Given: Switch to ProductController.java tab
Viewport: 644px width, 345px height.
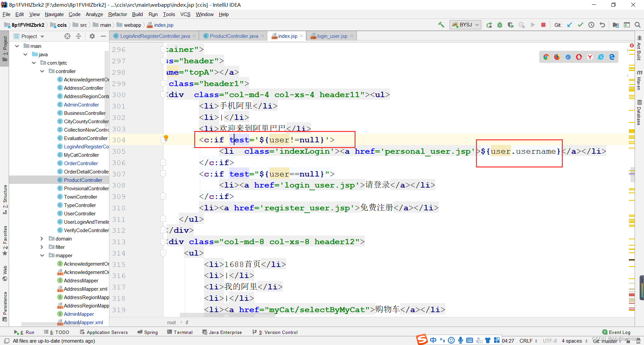Looking at the screenshot, I should (x=234, y=36).
